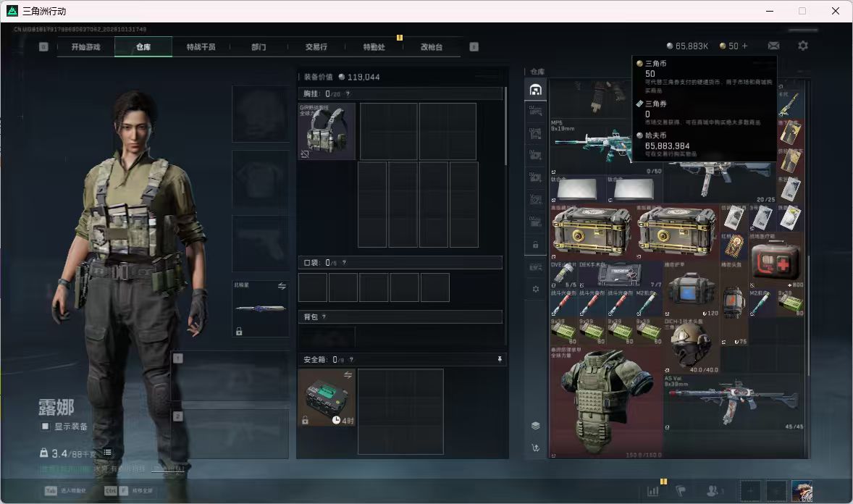
Task: Open the stash sidebar gear icon
Action: [x=535, y=289]
